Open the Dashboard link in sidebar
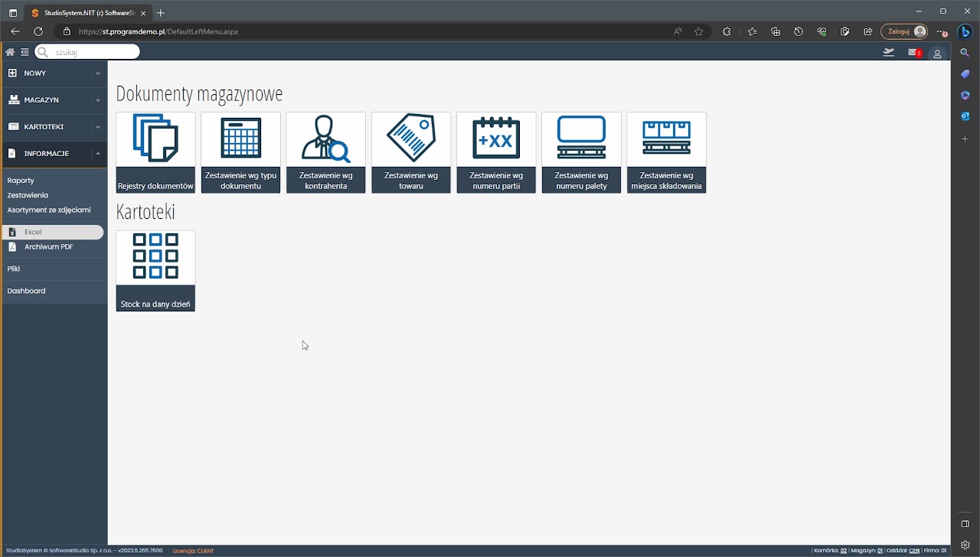The image size is (980, 557). [x=26, y=291]
